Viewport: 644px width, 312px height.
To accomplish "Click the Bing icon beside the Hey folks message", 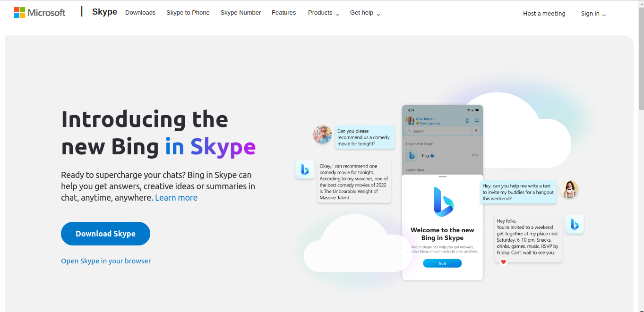I will point(575,225).
